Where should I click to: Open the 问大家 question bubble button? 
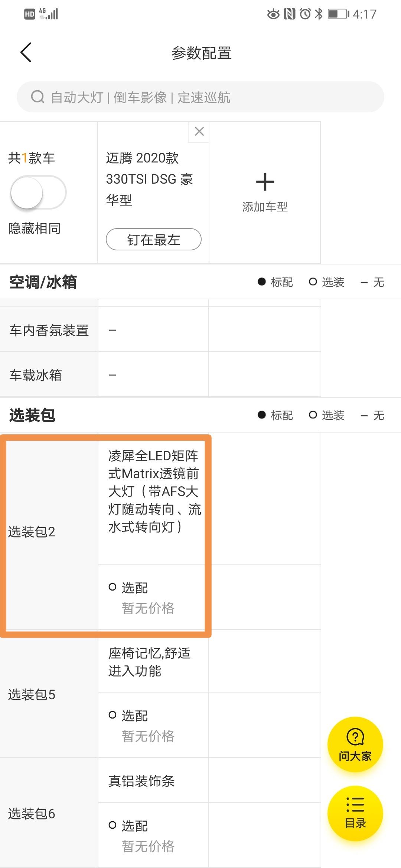click(x=355, y=745)
